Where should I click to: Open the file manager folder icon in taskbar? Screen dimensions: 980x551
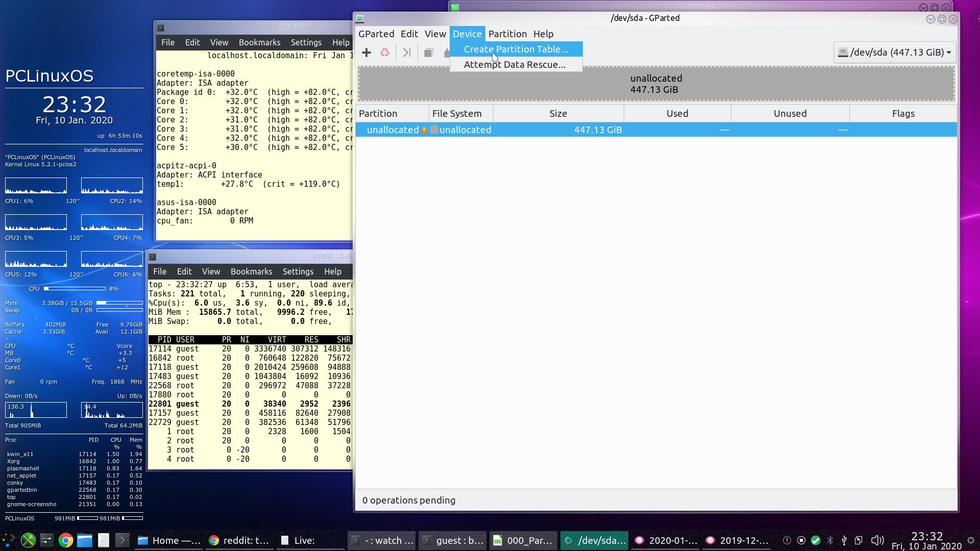pos(85,540)
